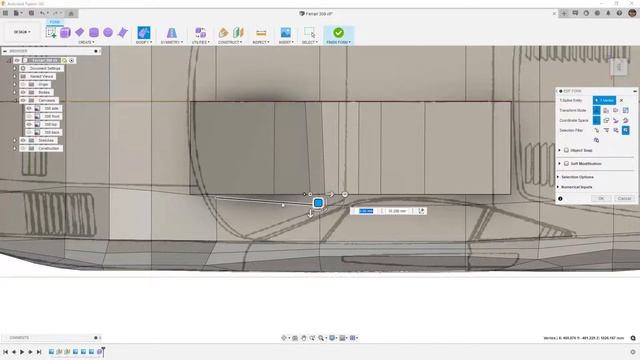This screenshot has width=640, height=360.
Task: Click the 1 Vertex selection button
Action: coord(604,100)
